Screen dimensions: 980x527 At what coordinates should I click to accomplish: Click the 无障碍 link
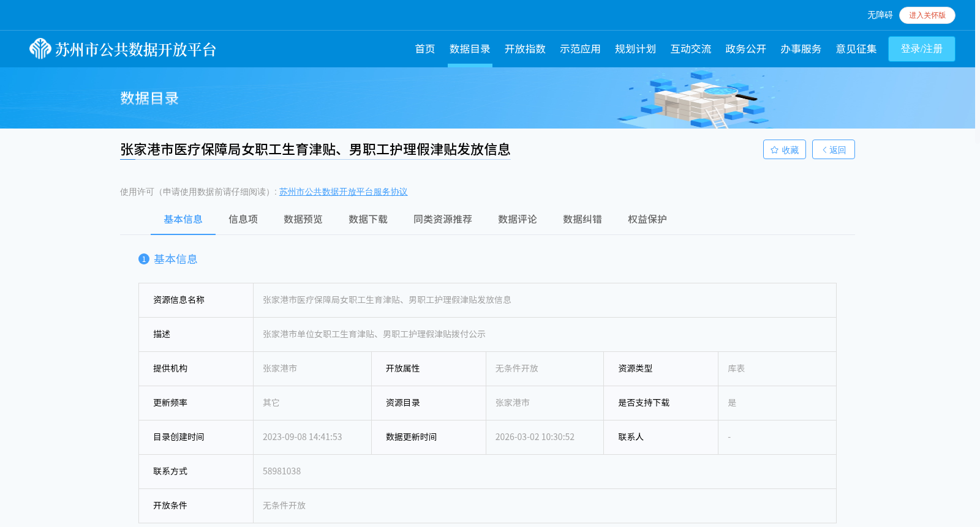880,15
